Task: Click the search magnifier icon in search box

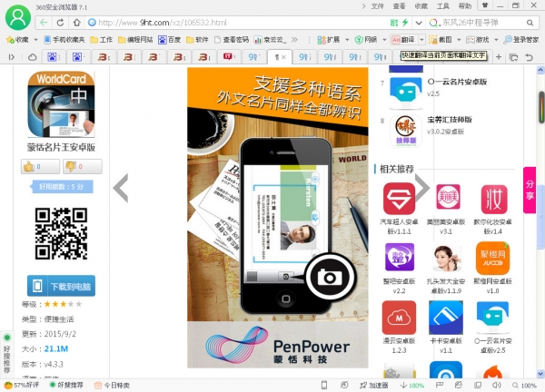Action: (x=530, y=23)
